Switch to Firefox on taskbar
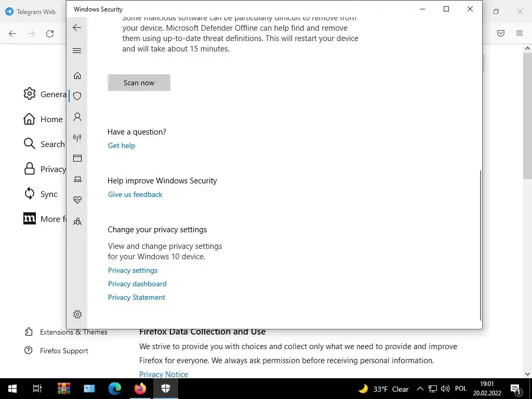This screenshot has width=532, height=399. (x=140, y=389)
